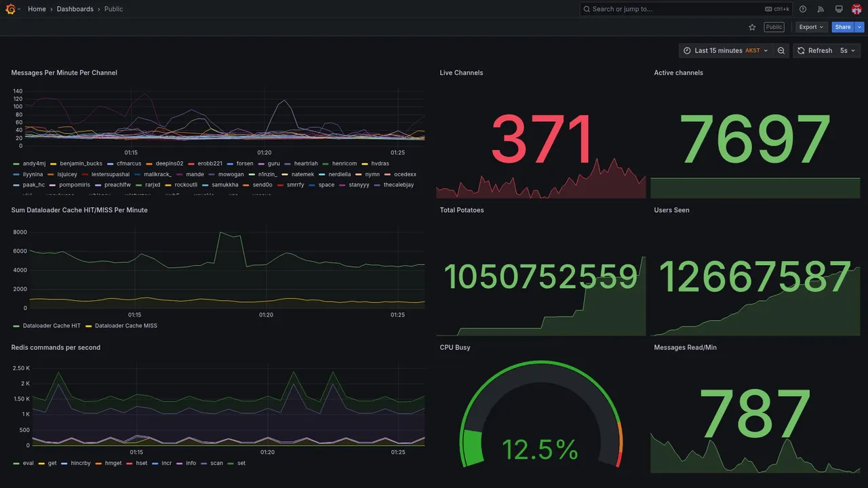The height and width of the screenshot is (488, 868).
Task: Open the Last 15 minutes time picker
Action: [726, 51]
